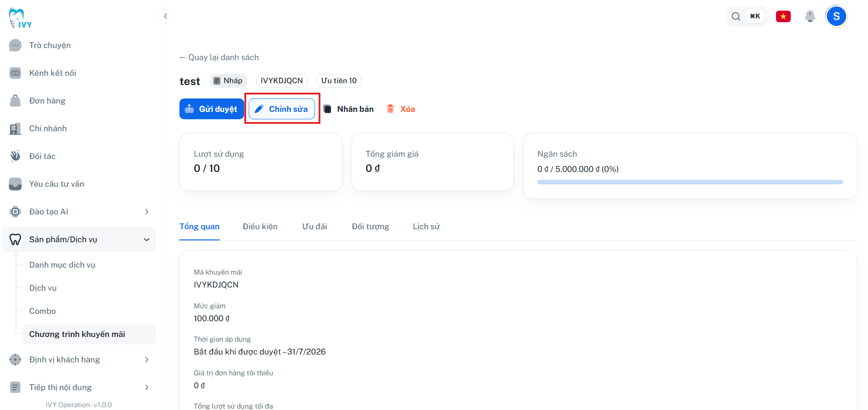
Task: Collapse the Sản phẩm/Dịch vụ menu chevron
Action: pos(147,239)
